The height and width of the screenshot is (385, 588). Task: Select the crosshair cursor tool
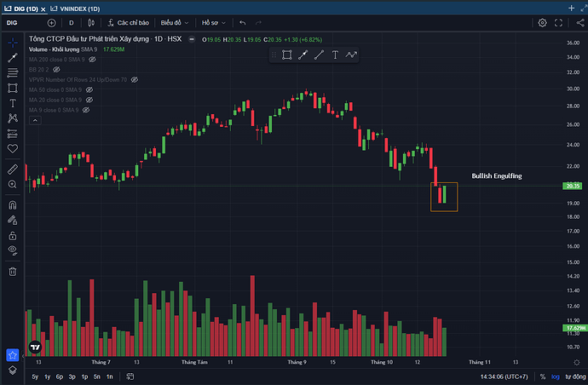coord(13,42)
